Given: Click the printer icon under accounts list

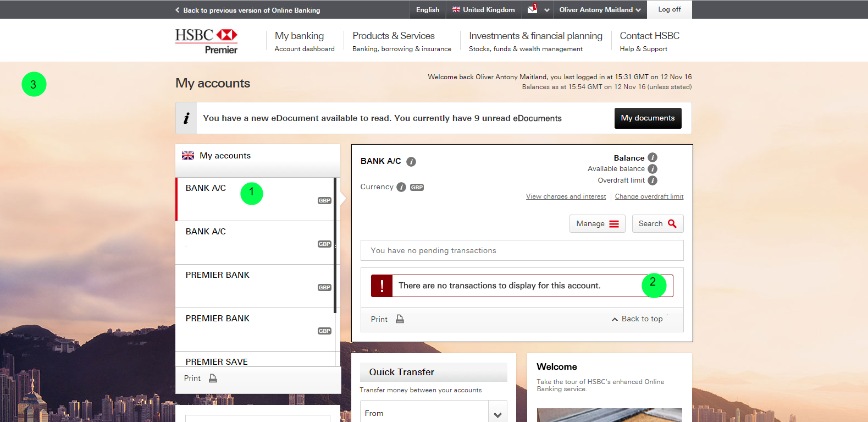Looking at the screenshot, I should point(213,378).
